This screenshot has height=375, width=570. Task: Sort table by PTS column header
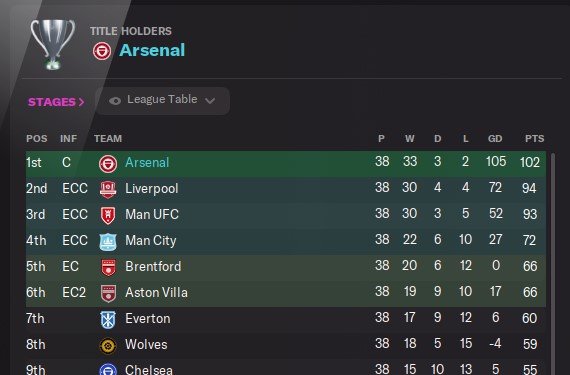[534, 138]
